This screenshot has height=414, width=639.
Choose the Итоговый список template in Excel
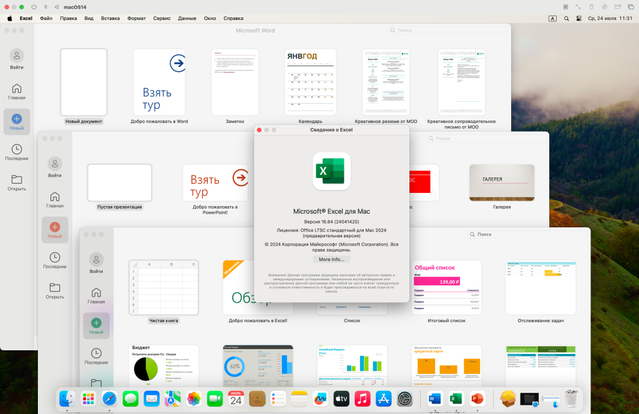[x=446, y=288]
